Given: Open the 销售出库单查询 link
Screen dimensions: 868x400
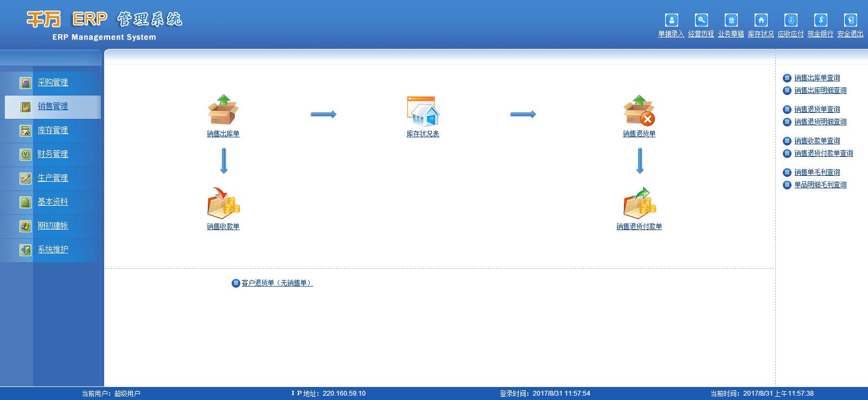Looking at the screenshot, I should click(x=817, y=78).
